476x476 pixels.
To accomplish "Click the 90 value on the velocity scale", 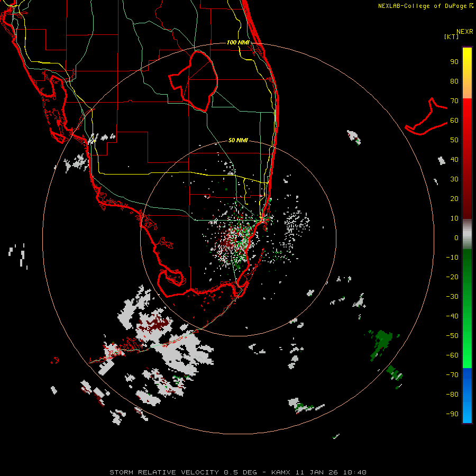I will [x=454, y=62].
